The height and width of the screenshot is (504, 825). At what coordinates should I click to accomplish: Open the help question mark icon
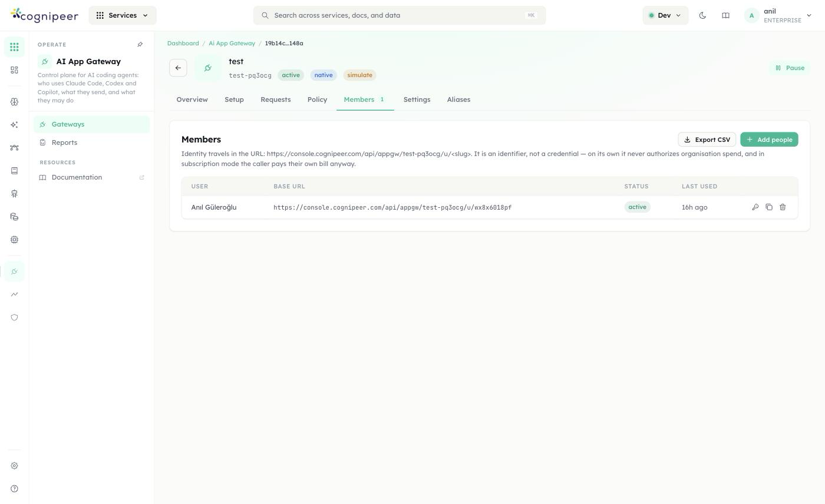[14, 489]
